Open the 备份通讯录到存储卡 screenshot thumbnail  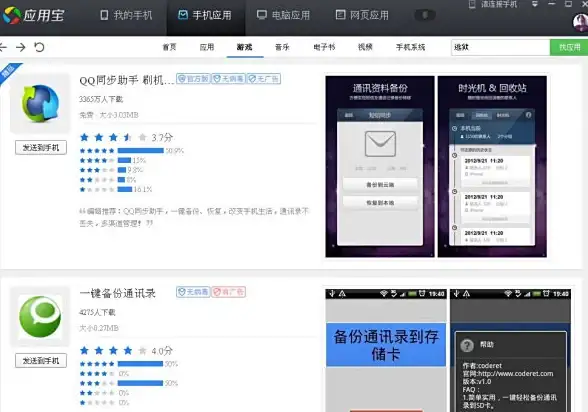point(386,350)
